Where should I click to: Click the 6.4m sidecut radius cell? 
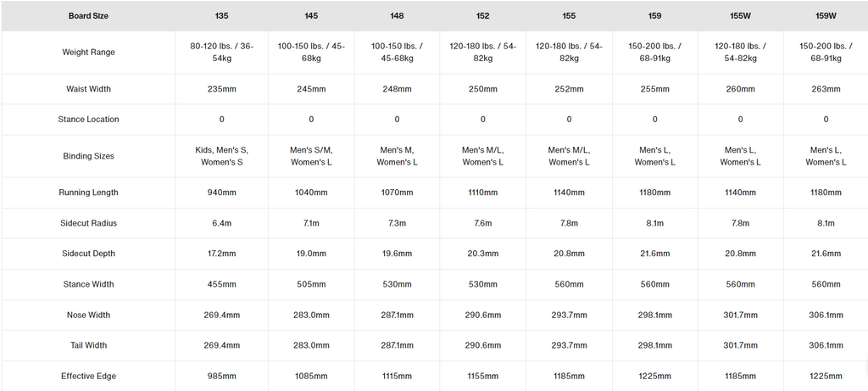coord(221,223)
